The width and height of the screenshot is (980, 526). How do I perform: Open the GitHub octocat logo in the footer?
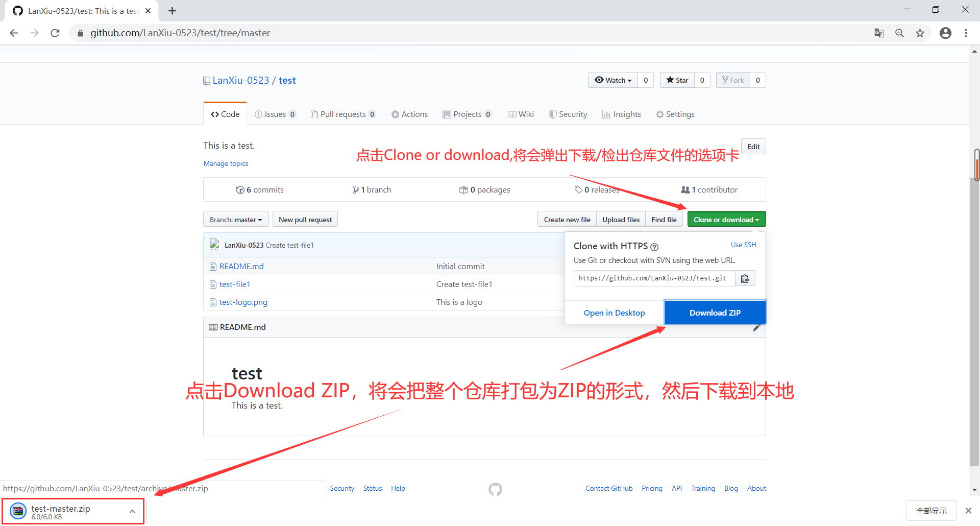point(495,489)
